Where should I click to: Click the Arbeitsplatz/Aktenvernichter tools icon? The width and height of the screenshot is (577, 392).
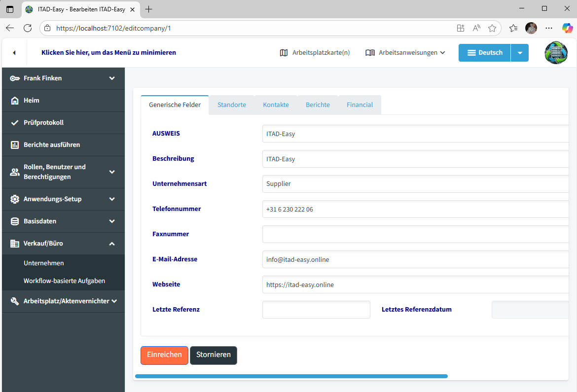(15, 301)
